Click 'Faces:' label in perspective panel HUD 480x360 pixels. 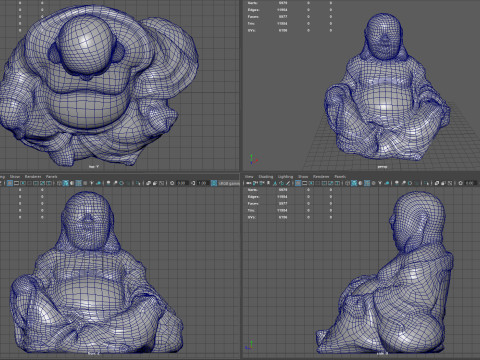click(254, 17)
